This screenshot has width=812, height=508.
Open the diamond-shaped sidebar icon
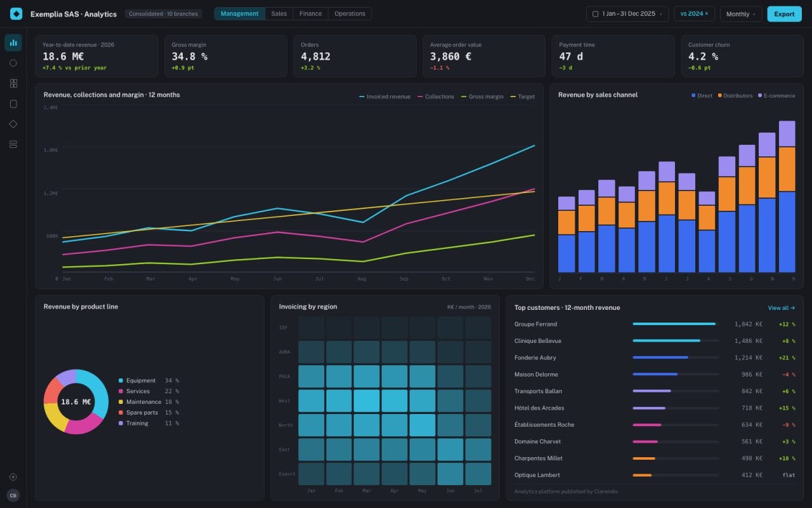point(13,124)
